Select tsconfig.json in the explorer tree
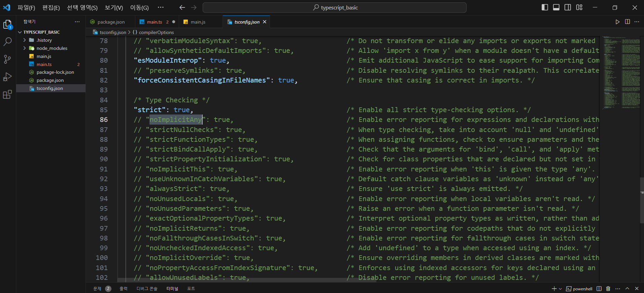This screenshot has width=644, height=293. 51,88
